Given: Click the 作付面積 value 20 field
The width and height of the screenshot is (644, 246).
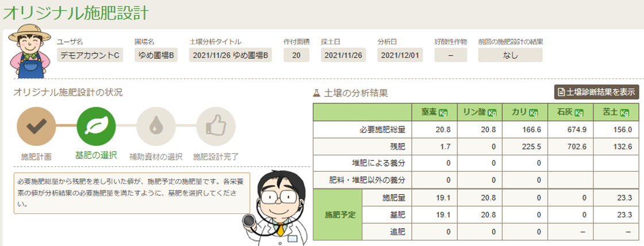Looking at the screenshot, I should [296, 55].
